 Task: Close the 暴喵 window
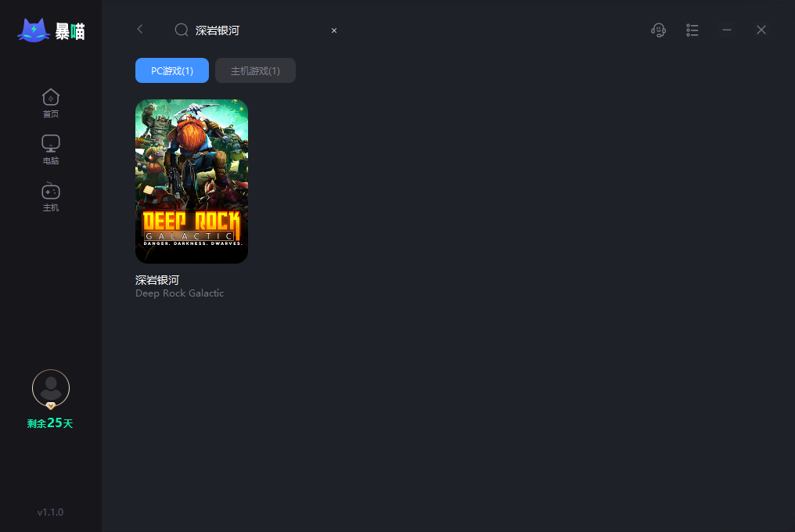pos(761,30)
